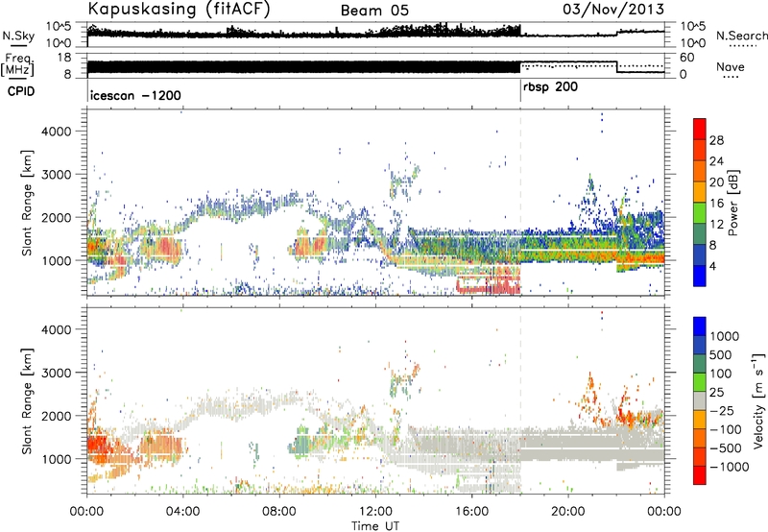Screen dimensions: 768x532
Task: Click the N.Search legend label
Action: click(x=741, y=36)
